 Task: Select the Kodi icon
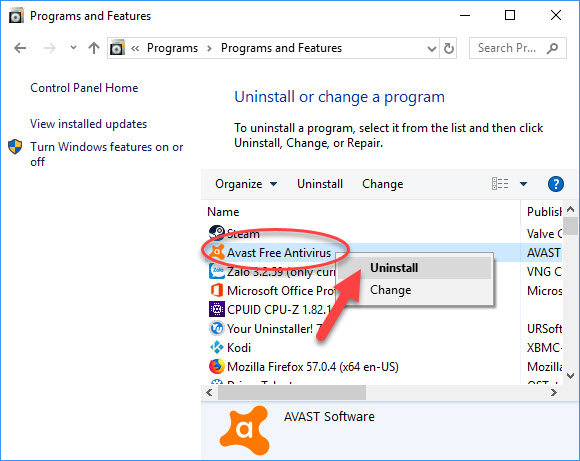[x=216, y=347]
